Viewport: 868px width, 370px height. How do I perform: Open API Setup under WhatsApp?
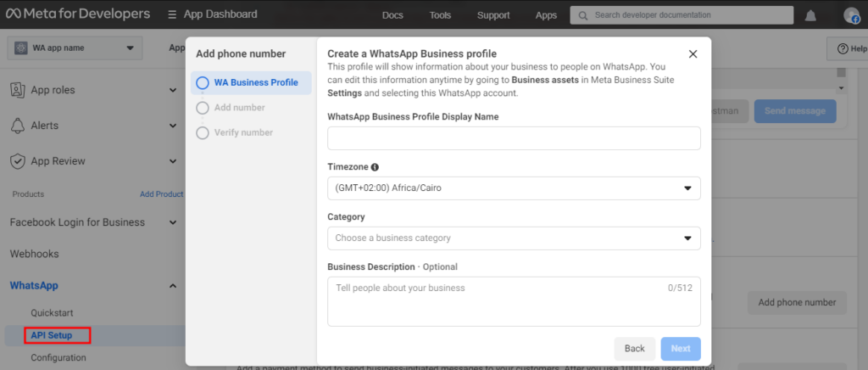[x=52, y=336]
